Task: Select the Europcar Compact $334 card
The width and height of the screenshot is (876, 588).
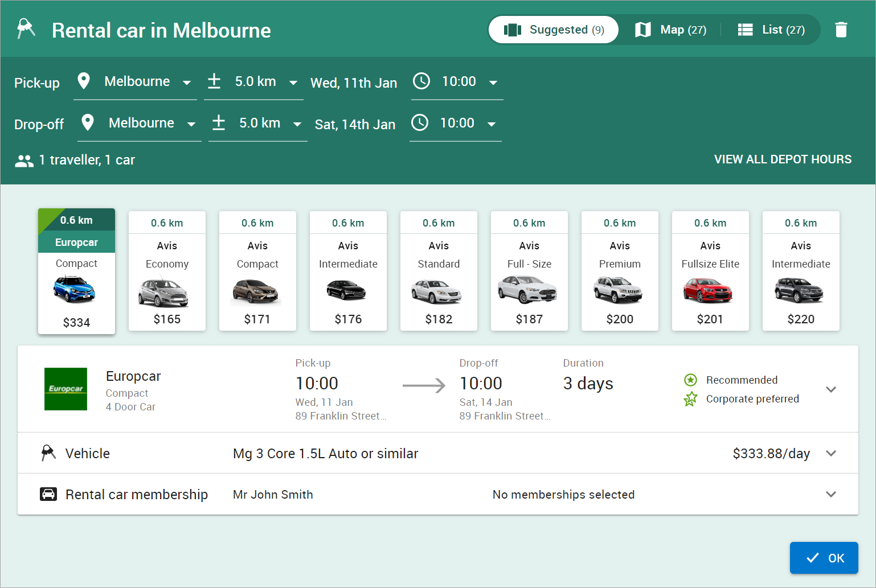Action: (x=76, y=271)
